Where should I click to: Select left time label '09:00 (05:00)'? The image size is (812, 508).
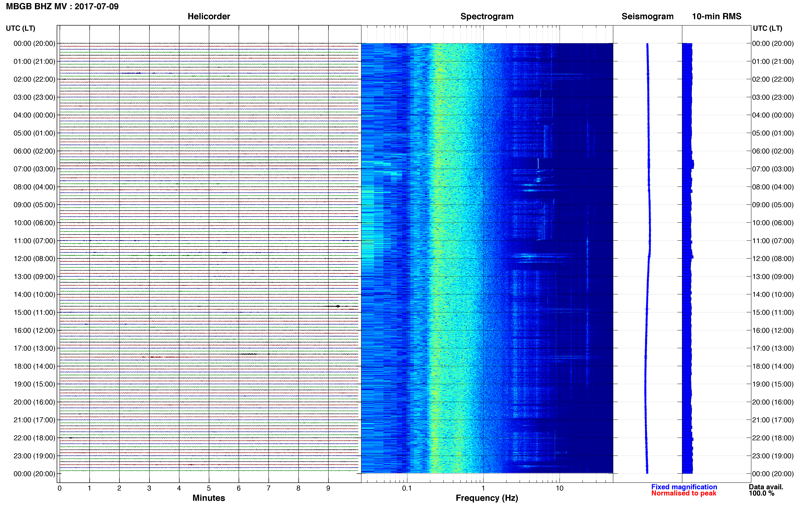pos(34,205)
